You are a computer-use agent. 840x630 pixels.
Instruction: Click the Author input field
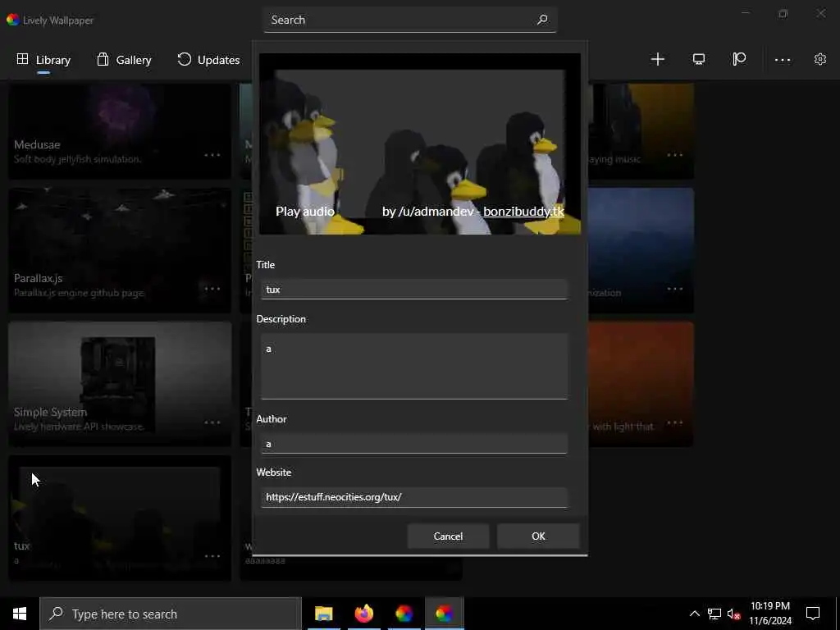[x=413, y=444]
